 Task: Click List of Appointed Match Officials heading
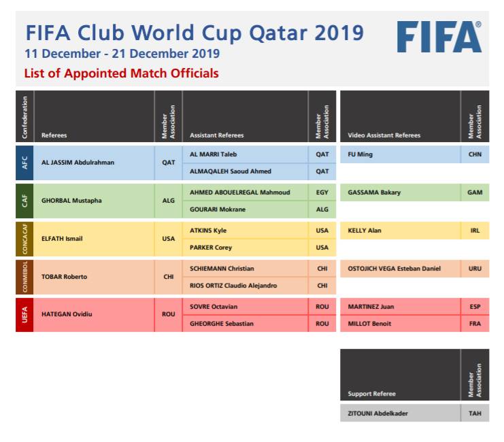pyautogui.click(x=122, y=73)
